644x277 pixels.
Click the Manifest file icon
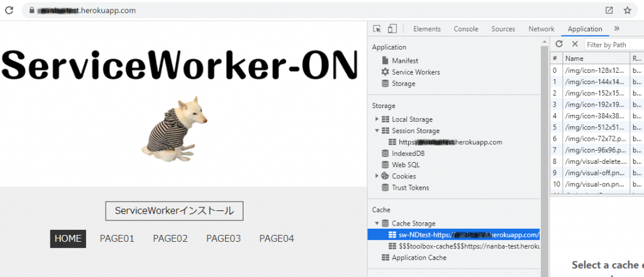pyautogui.click(x=385, y=60)
